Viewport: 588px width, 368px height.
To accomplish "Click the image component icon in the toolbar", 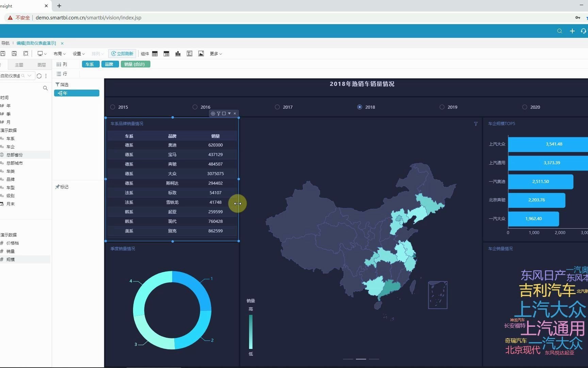I will coord(201,53).
